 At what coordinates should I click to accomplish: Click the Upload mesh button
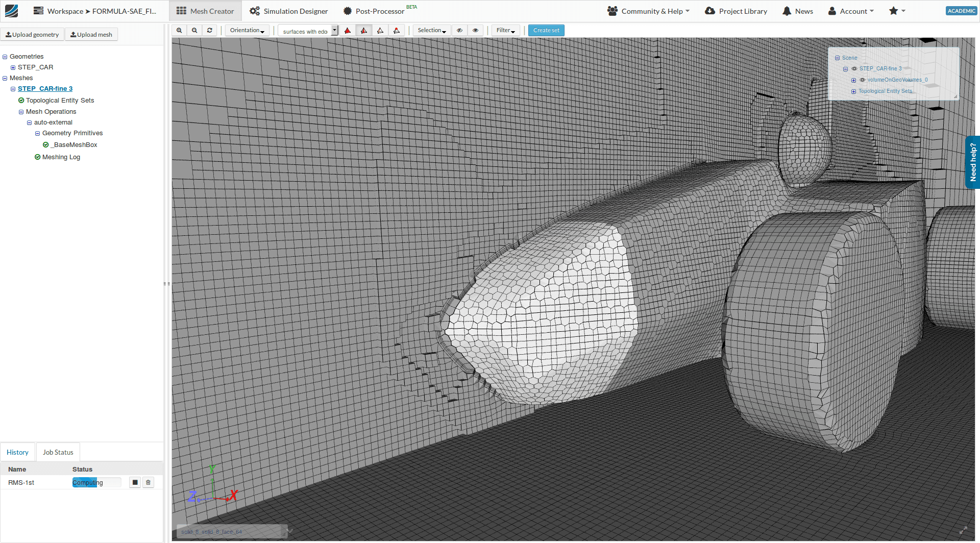91,35
